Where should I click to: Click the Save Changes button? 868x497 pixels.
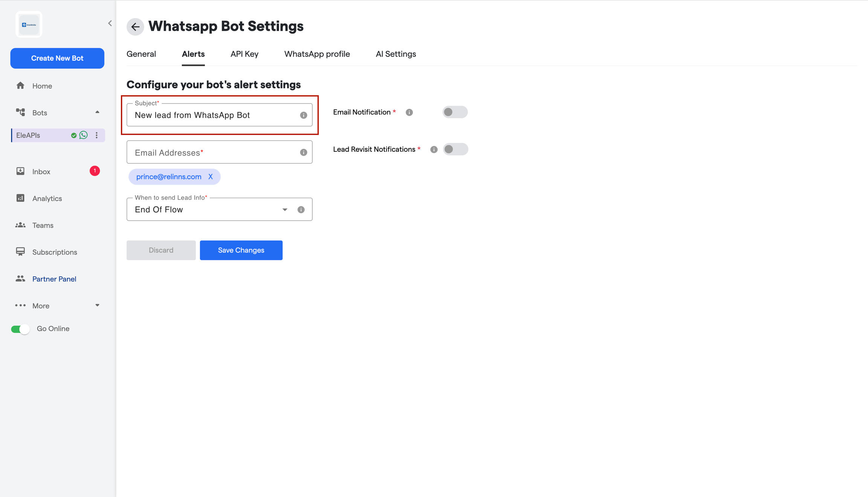click(x=241, y=250)
